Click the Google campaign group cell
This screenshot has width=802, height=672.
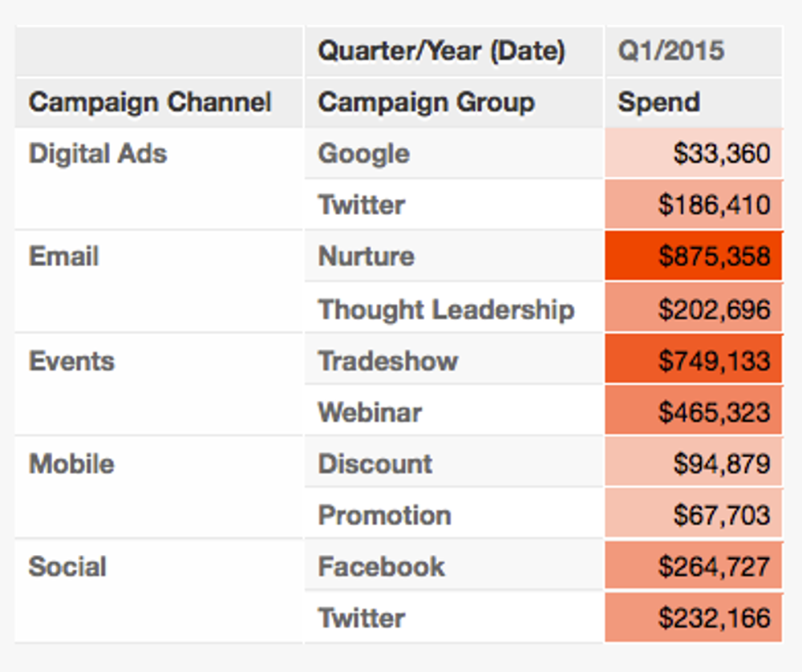[454, 153]
